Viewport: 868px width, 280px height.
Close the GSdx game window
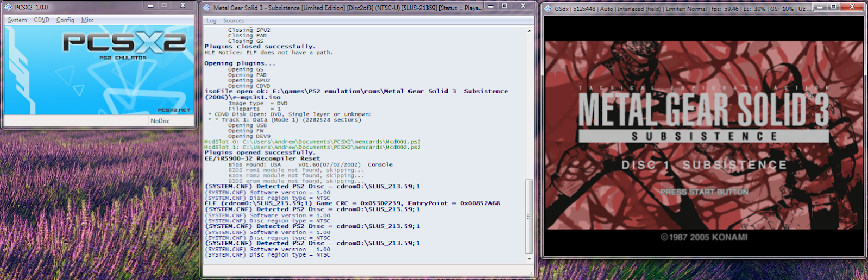[x=852, y=7]
